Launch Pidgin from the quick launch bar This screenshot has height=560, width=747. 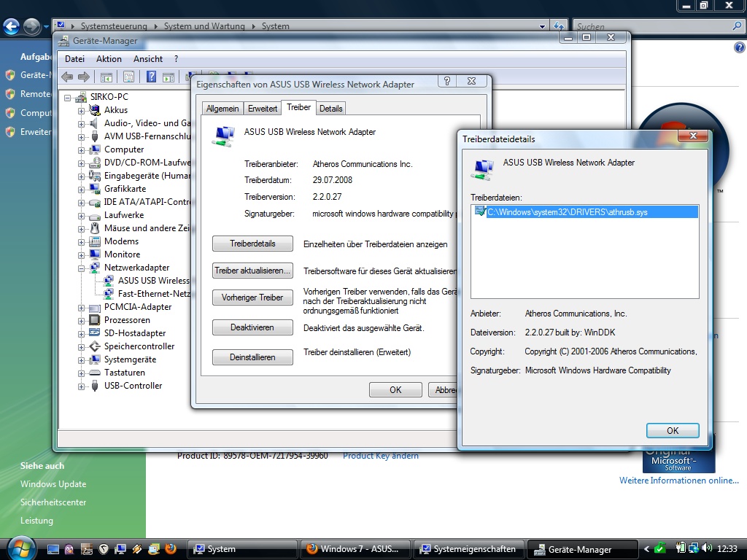coord(69,549)
